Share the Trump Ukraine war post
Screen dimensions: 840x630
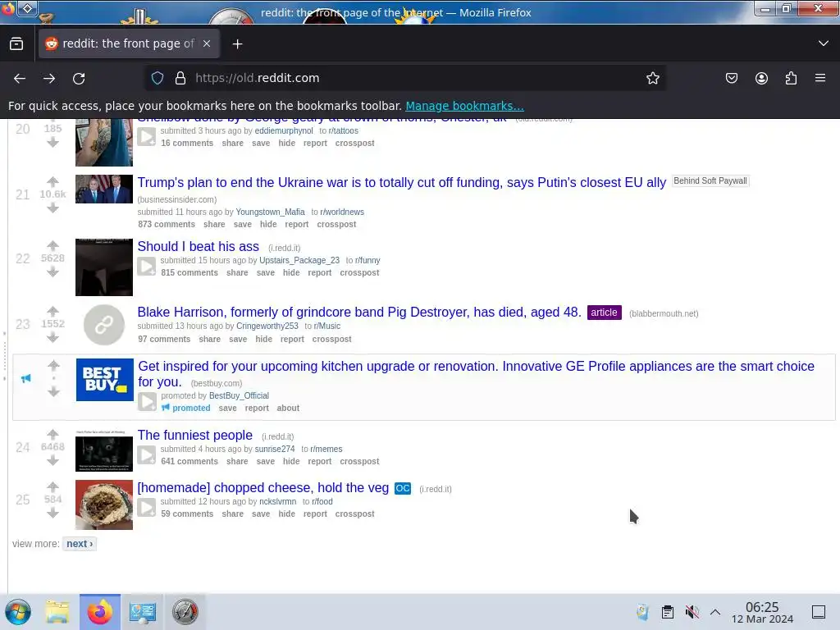214,225
